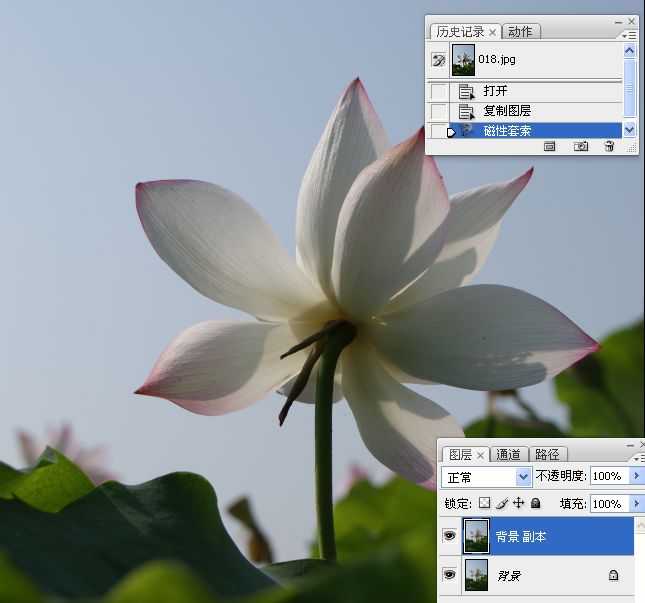
Task: Switch to the 路径 tab
Action: 547,455
